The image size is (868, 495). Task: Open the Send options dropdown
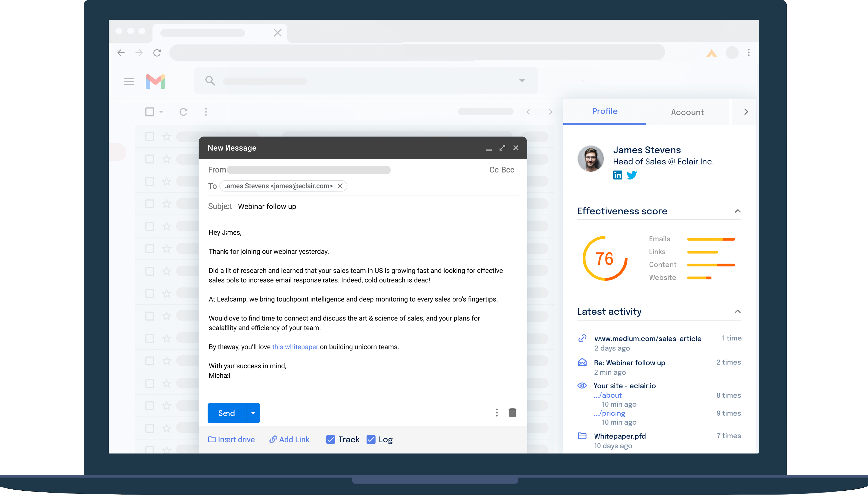(x=252, y=413)
